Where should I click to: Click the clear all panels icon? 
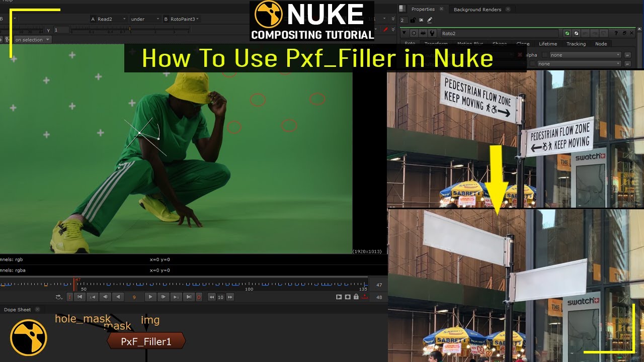[x=421, y=20]
